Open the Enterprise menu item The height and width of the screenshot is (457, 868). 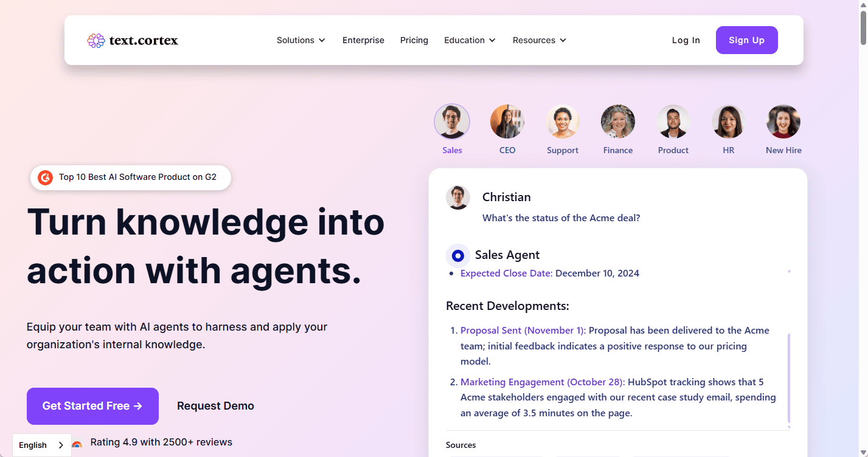[x=363, y=40]
